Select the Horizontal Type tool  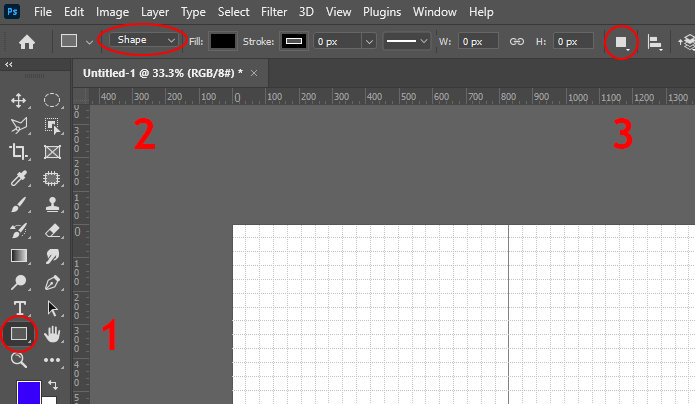(x=18, y=308)
